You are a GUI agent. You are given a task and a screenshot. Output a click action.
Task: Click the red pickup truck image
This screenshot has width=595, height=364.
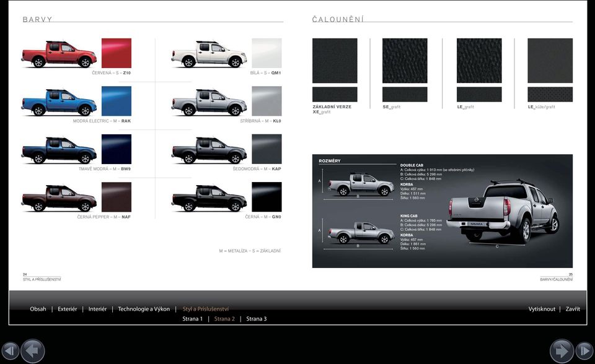tap(59, 54)
